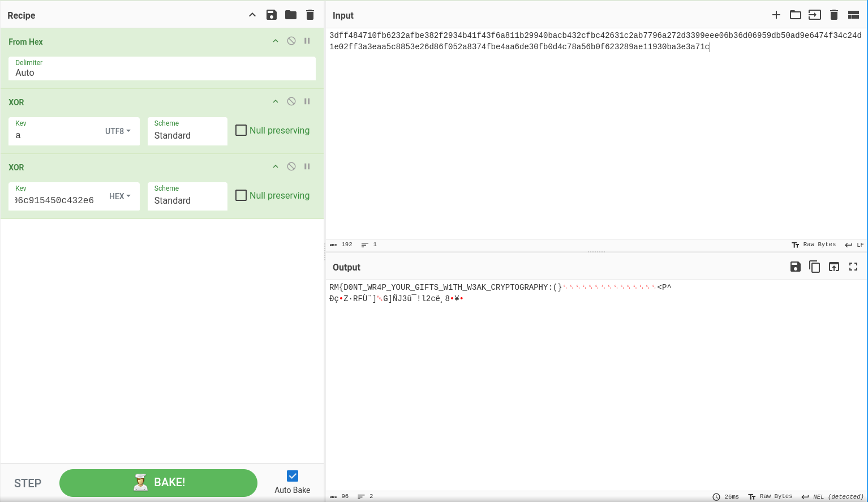Viewport: 868px width, 502px height.
Task: Maximise the output pane
Action: (853, 267)
